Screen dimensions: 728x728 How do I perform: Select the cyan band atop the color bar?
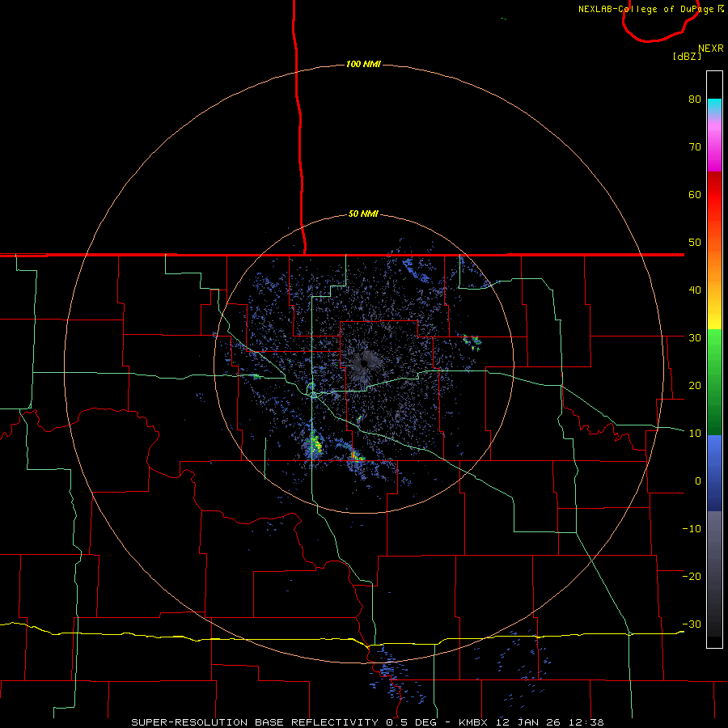pos(714,107)
